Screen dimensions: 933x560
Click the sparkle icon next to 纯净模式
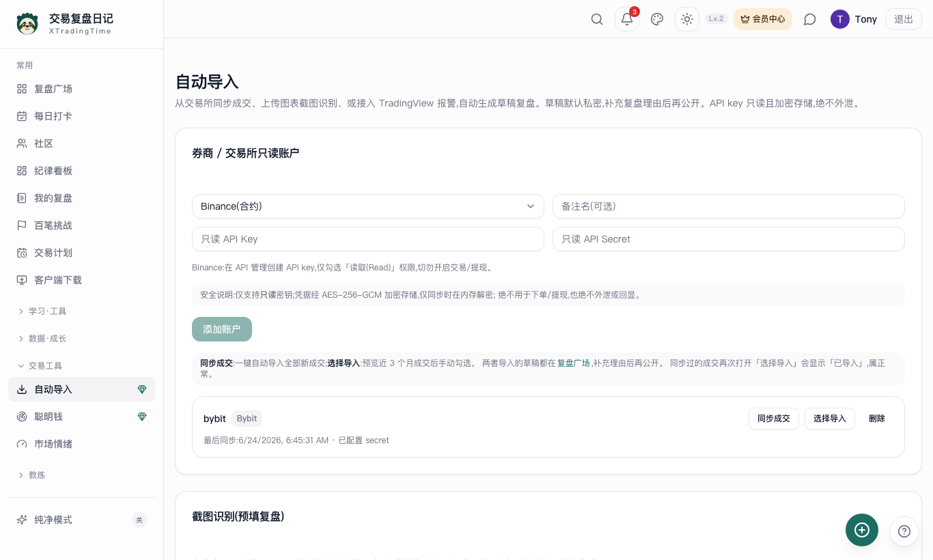coord(22,520)
